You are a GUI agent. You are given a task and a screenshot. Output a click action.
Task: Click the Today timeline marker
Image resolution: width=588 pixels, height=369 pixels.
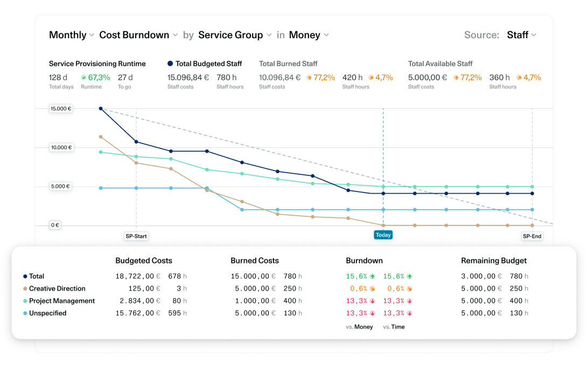point(383,235)
